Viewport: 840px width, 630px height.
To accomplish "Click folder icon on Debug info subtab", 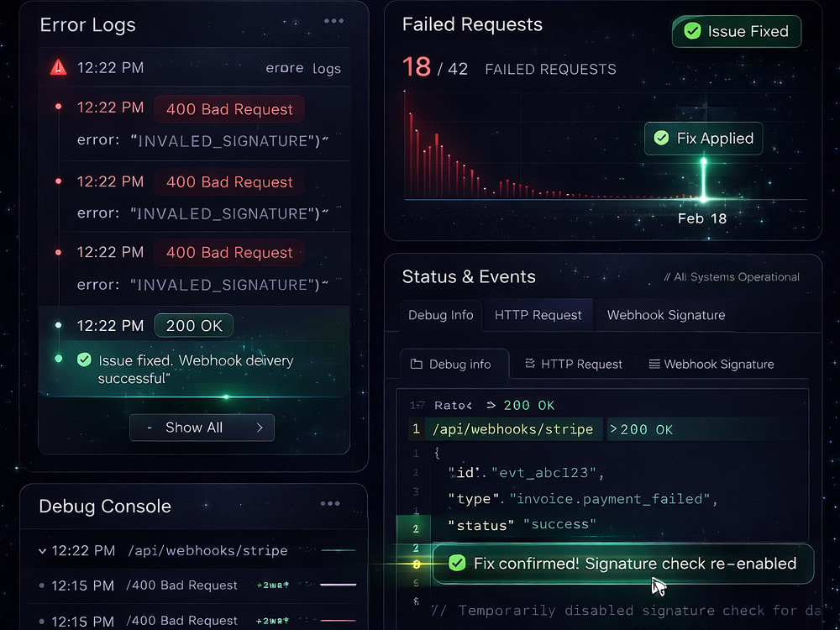I will (x=417, y=365).
